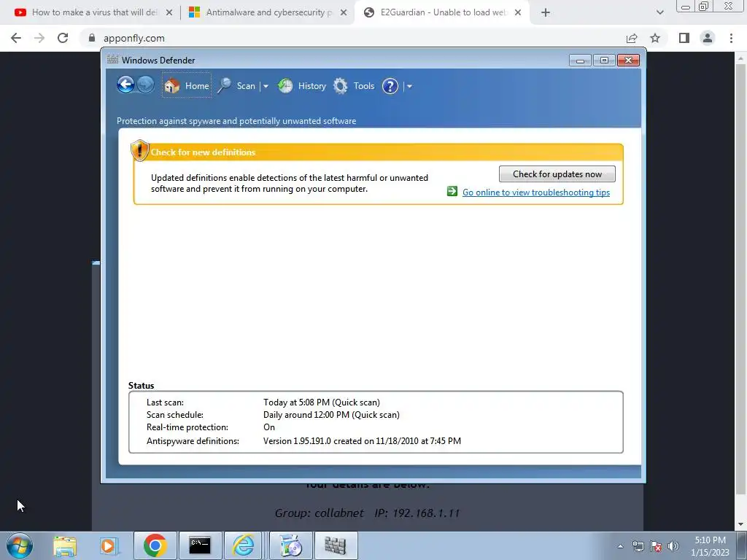
Task: Open the Command Prompt taskbar icon
Action: 200,545
